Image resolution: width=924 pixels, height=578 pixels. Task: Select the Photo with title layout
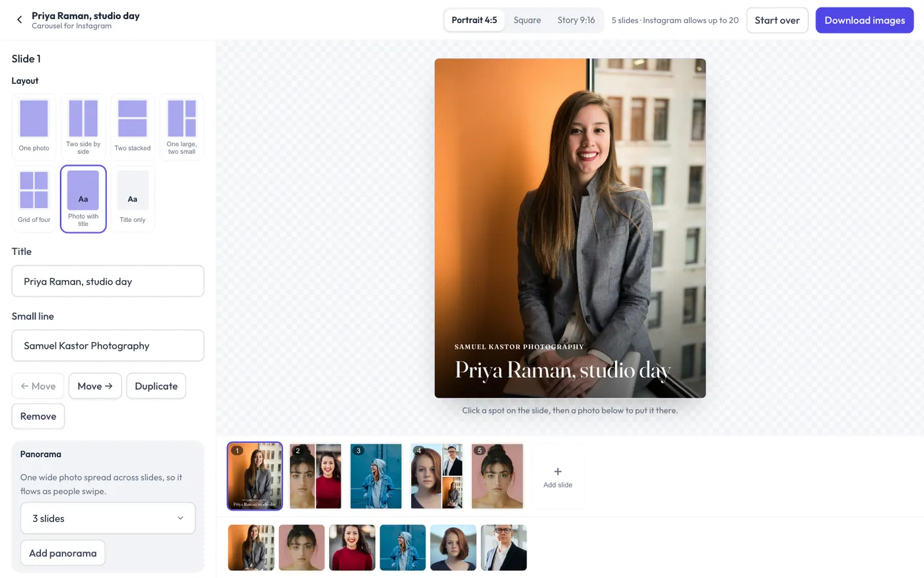[x=83, y=199]
